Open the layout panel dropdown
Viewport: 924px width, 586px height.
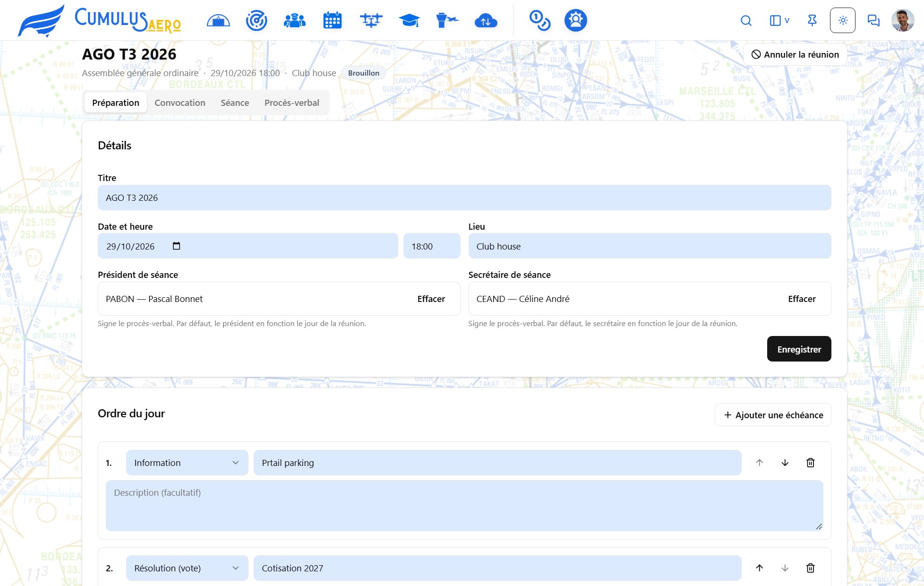coord(779,20)
